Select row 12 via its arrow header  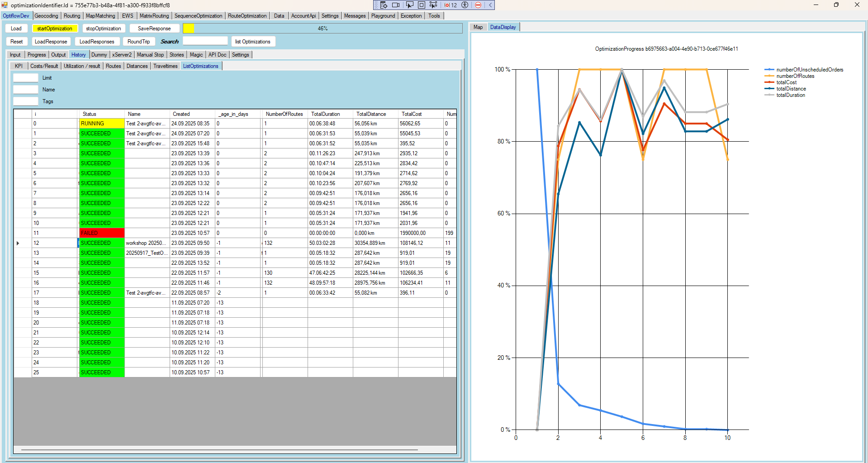tap(18, 243)
